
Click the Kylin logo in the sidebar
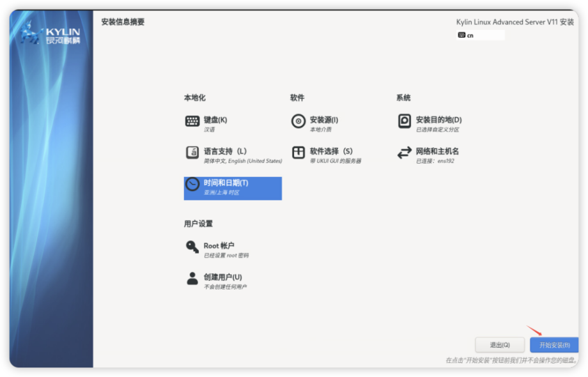pos(50,34)
